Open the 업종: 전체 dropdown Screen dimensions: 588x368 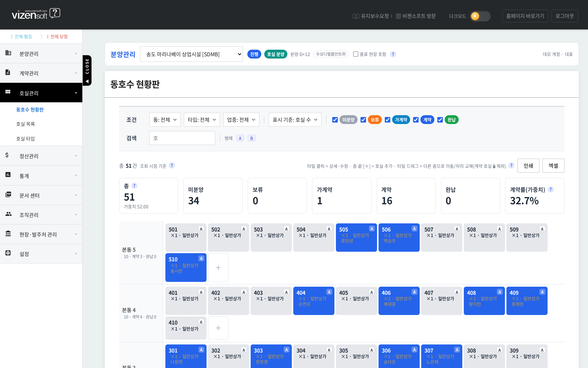coord(241,119)
